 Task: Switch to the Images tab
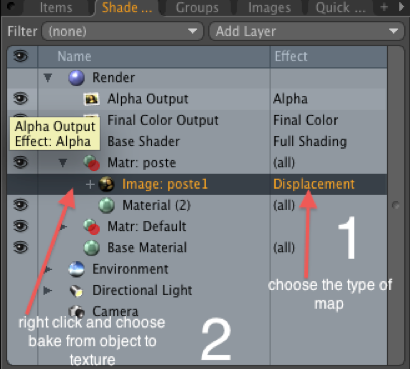(269, 8)
